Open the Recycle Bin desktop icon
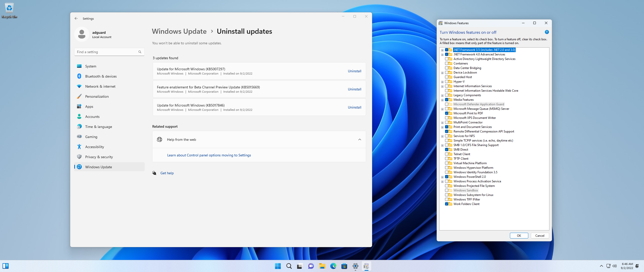The width and height of the screenshot is (644, 272). pyautogui.click(x=9, y=11)
